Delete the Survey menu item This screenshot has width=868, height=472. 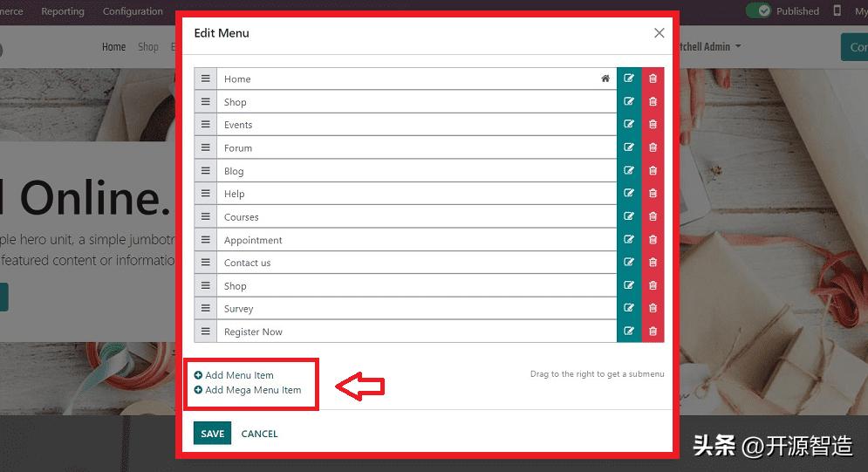[653, 308]
